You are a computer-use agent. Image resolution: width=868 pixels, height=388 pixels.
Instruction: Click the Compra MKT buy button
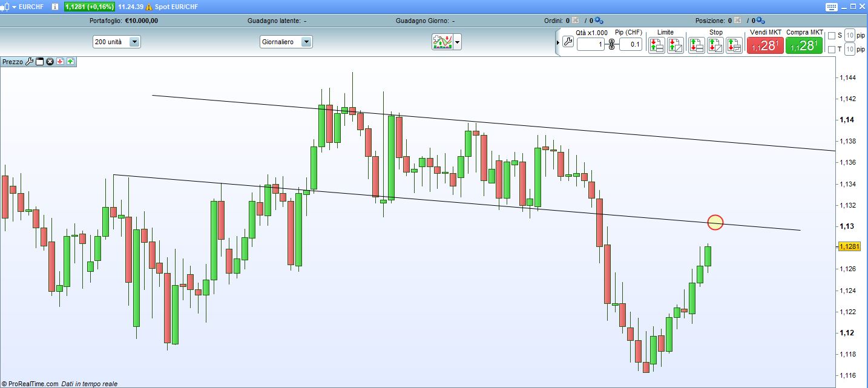pyautogui.click(x=804, y=45)
